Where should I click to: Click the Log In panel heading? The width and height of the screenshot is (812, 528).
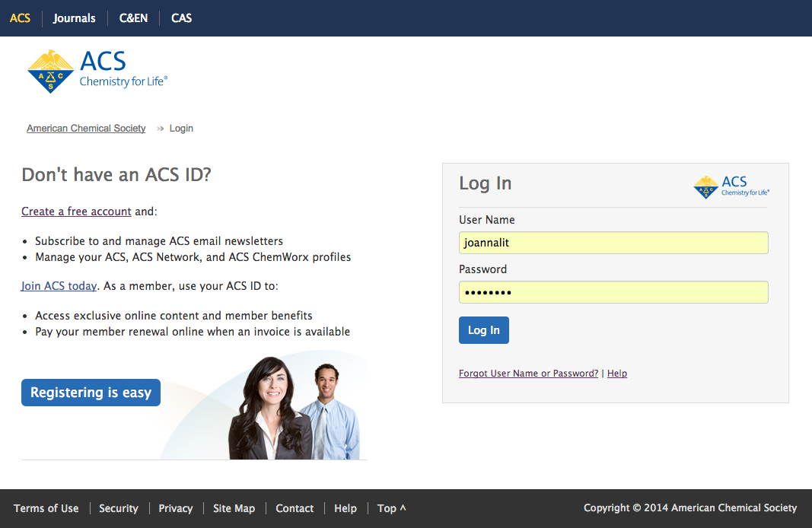pyautogui.click(x=486, y=183)
